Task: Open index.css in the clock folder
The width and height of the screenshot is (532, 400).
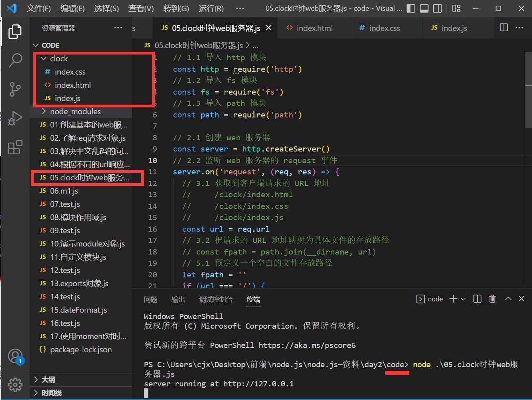Action: [82, 72]
